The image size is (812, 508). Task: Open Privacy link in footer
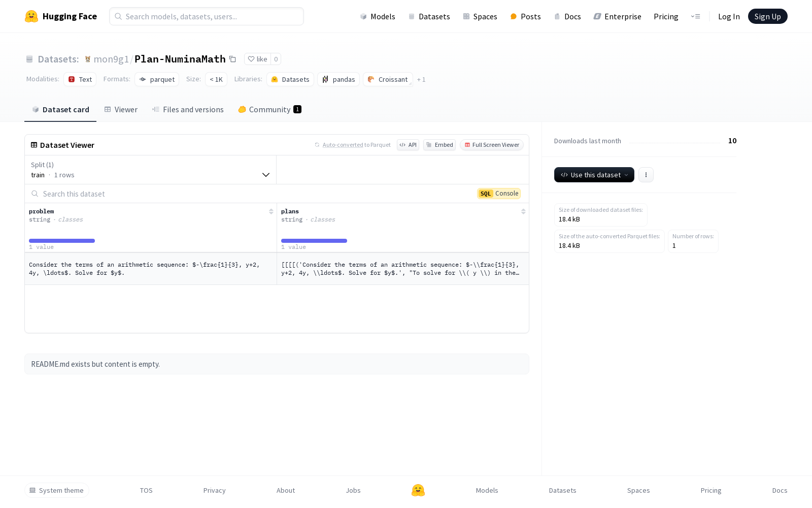(215, 490)
